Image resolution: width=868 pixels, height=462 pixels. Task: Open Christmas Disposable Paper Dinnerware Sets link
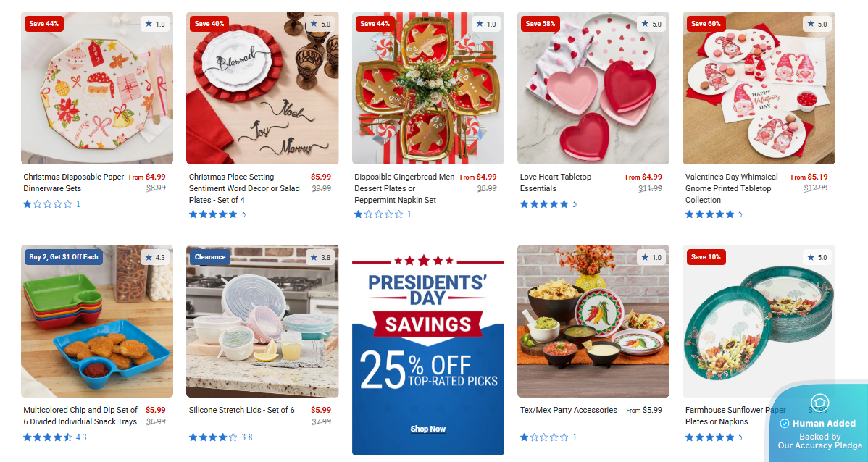(x=74, y=182)
